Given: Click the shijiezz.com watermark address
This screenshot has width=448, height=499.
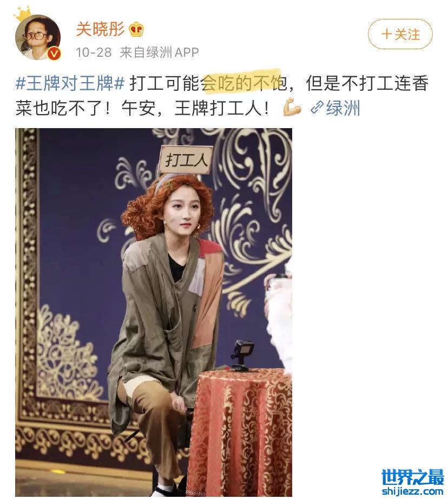Looking at the screenshot, I should pos(412,491).
